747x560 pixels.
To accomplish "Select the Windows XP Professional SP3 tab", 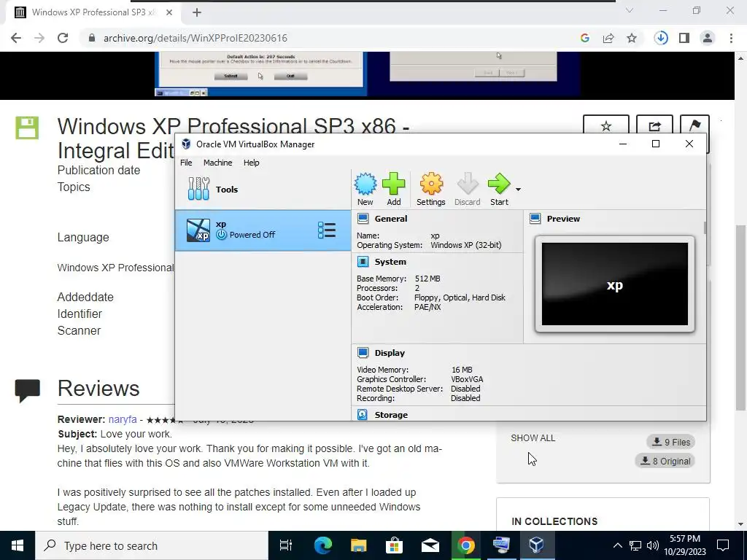I will 93,13.
